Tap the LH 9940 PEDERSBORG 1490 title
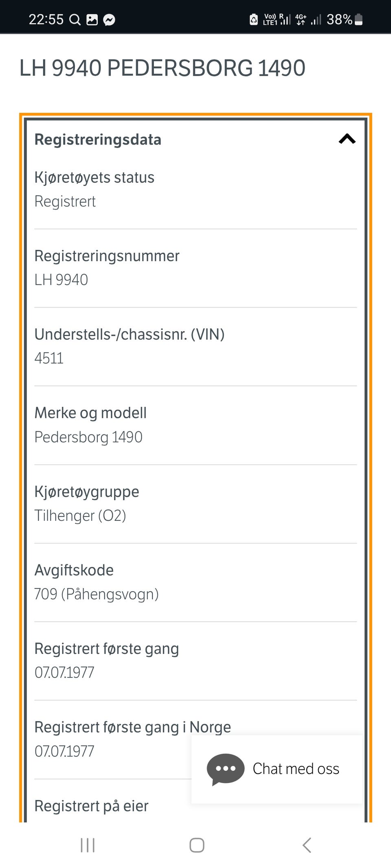The image size is (391, 868). [x=162, y=68]
